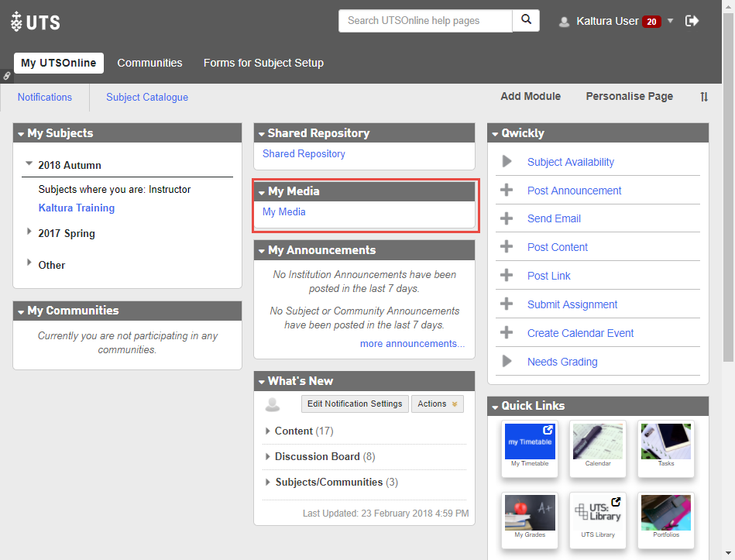Open the Actions dropdown in What's New
The image size is (735, 560).
(437, 404)
